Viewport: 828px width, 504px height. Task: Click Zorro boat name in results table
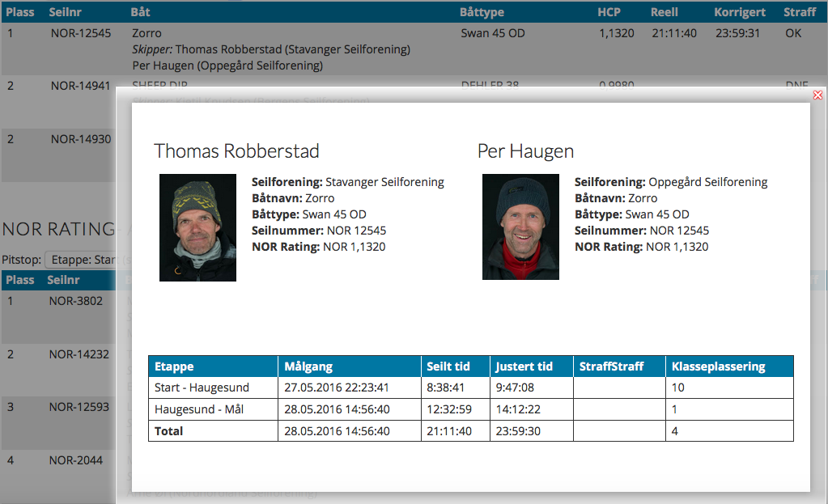[x=146, y=33]
